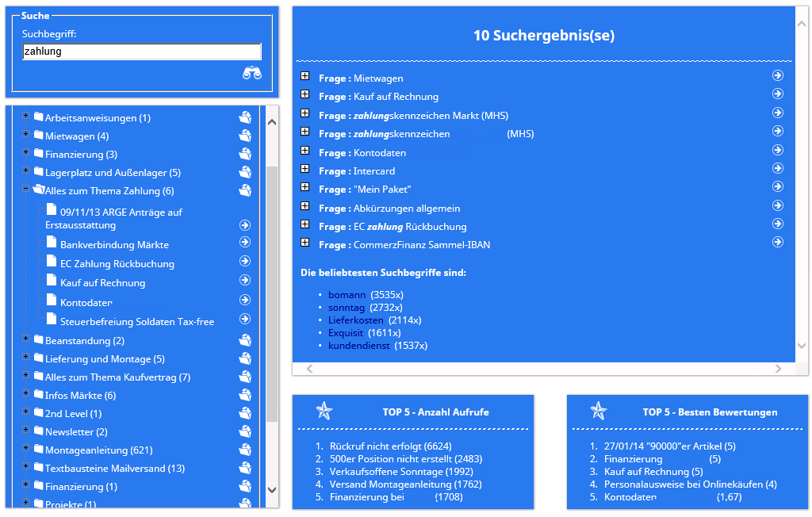Collapse the Alles zum Thema Zahlung folder
Image resolution: width=812 pixels, height=517 pixels.
click(25, 189)
